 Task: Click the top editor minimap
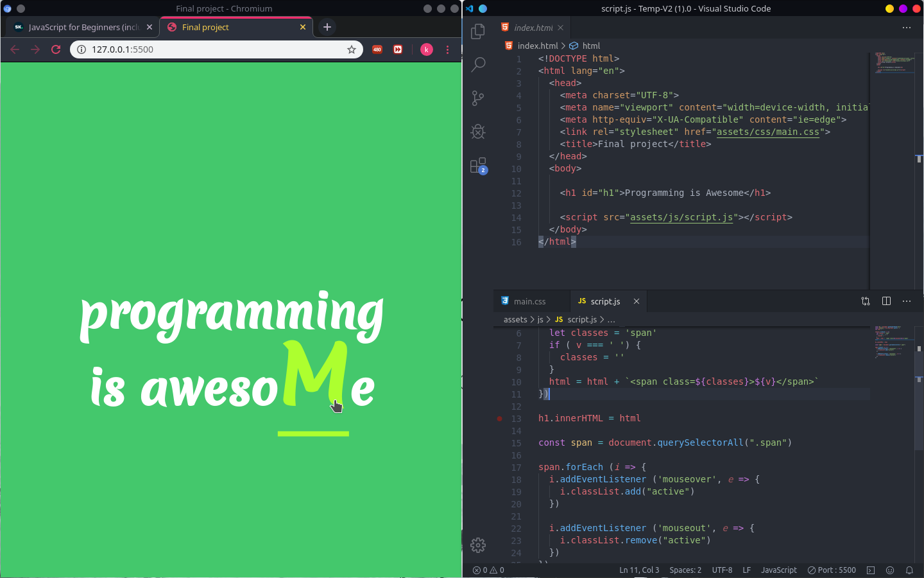(x=894, y=64)
